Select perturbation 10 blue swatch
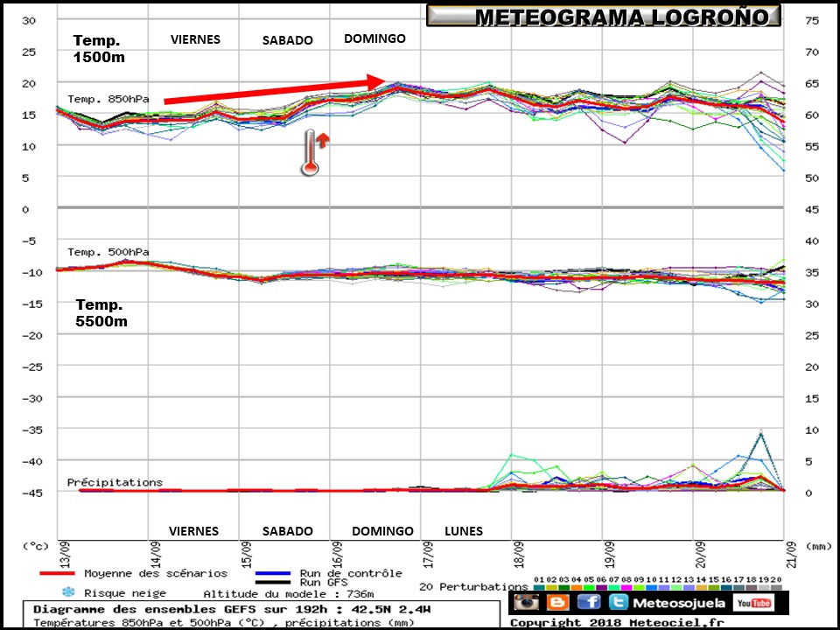Viewport: 840px width, 630px height. point(651,588)
